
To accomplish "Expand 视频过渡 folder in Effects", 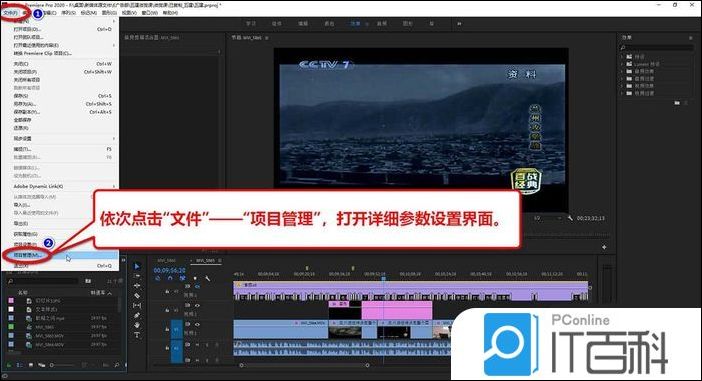I will (622, 93).
